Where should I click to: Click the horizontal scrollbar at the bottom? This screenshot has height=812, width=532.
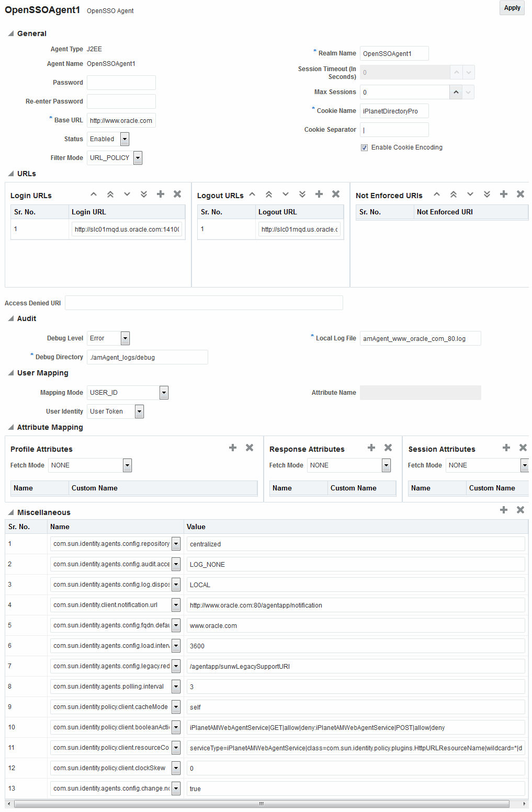[262, 804]
